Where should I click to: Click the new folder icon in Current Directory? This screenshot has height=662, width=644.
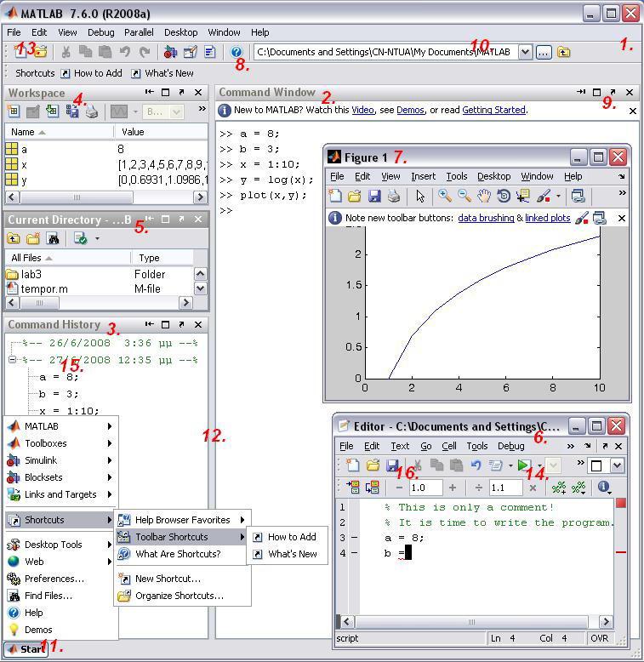coord(33,238)
